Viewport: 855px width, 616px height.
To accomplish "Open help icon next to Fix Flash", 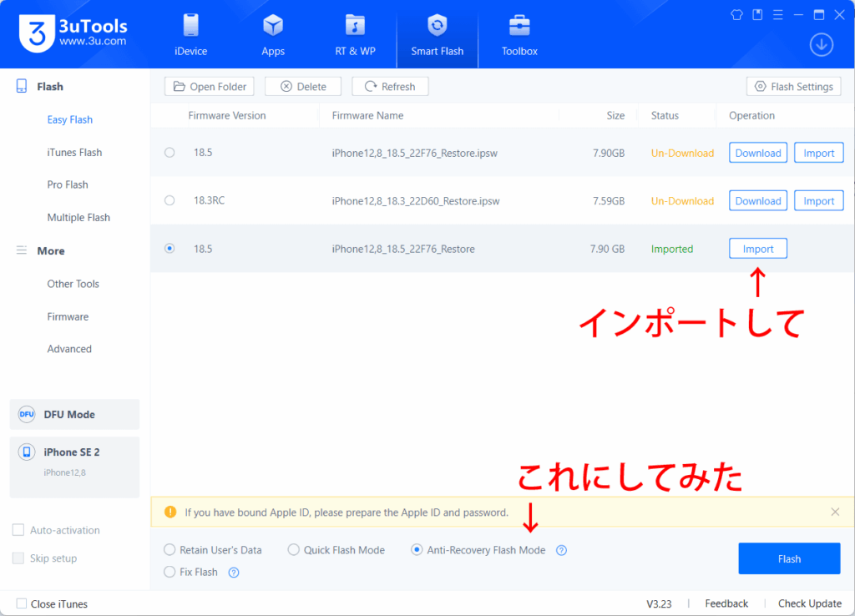I will (x=234, y=573).
